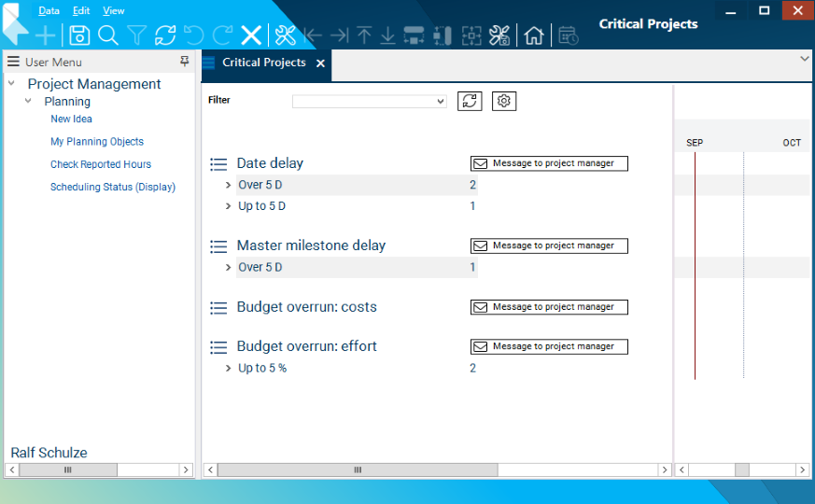Viewport: 815px width, 504px height.
Task: Open the New Idea link
Action: (71, 119)
